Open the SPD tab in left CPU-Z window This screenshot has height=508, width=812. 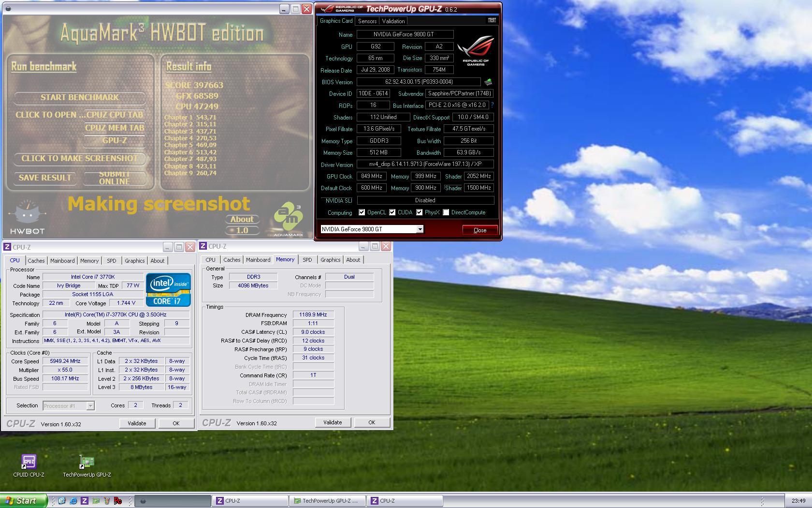(112, 261)
